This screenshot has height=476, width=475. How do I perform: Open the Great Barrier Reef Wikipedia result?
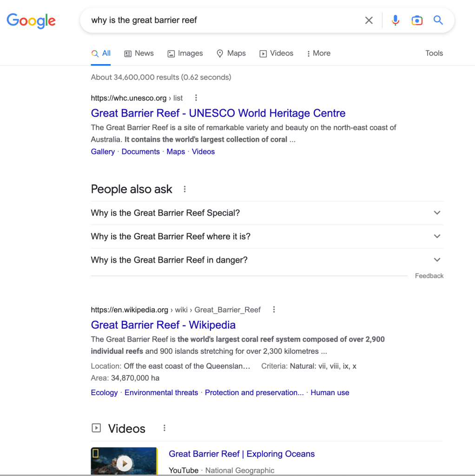coord(163,324)
